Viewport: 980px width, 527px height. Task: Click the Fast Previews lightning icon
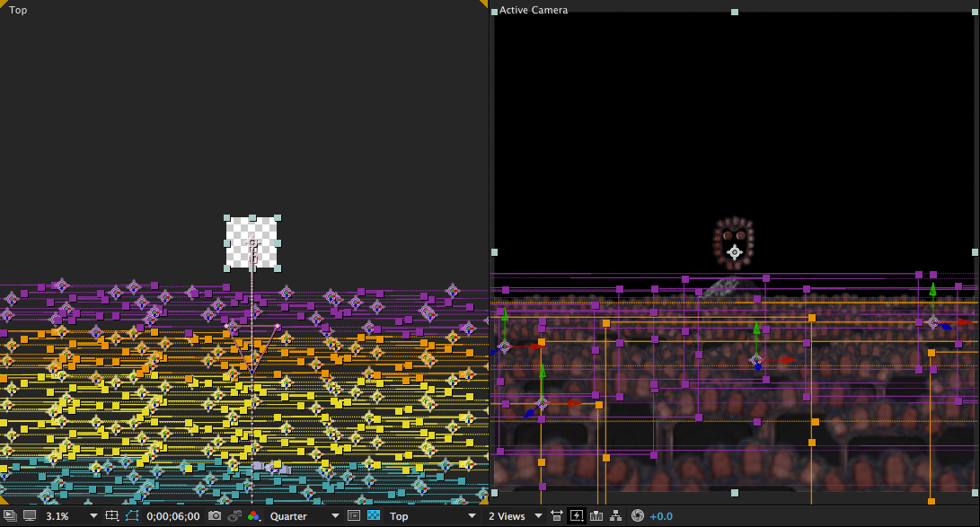click(577, 515)
